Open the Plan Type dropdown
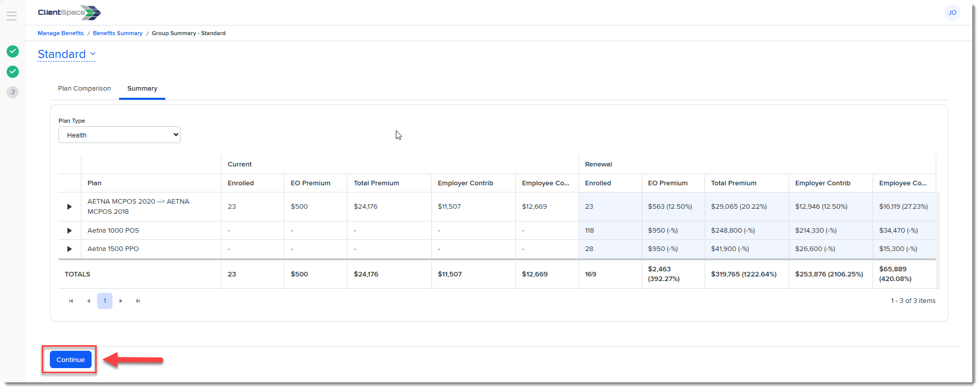Screen dimensions: 980x390 (120, 135)
